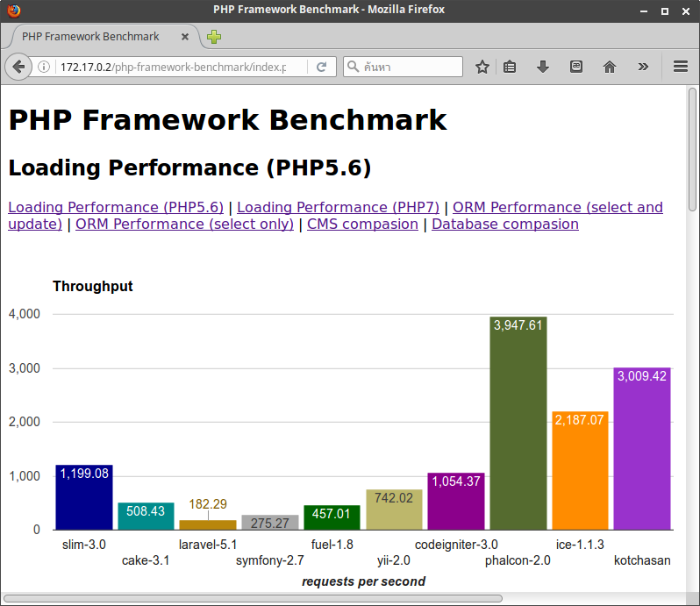Viewport: 700px width, 606px height.
Task: Open ORM Performance (select only) link
Action: pyautogui.click(x=184, y=224)
